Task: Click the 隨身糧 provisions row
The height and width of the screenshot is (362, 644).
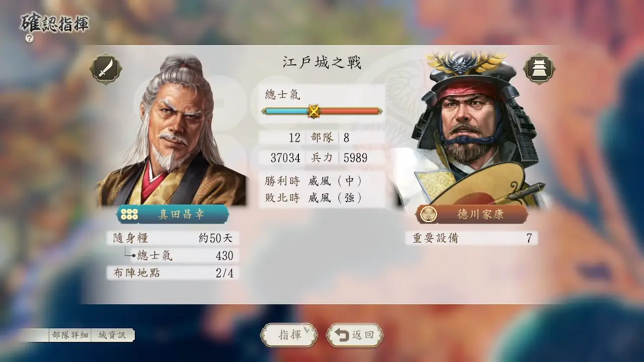Action: (x=173, y=238)
